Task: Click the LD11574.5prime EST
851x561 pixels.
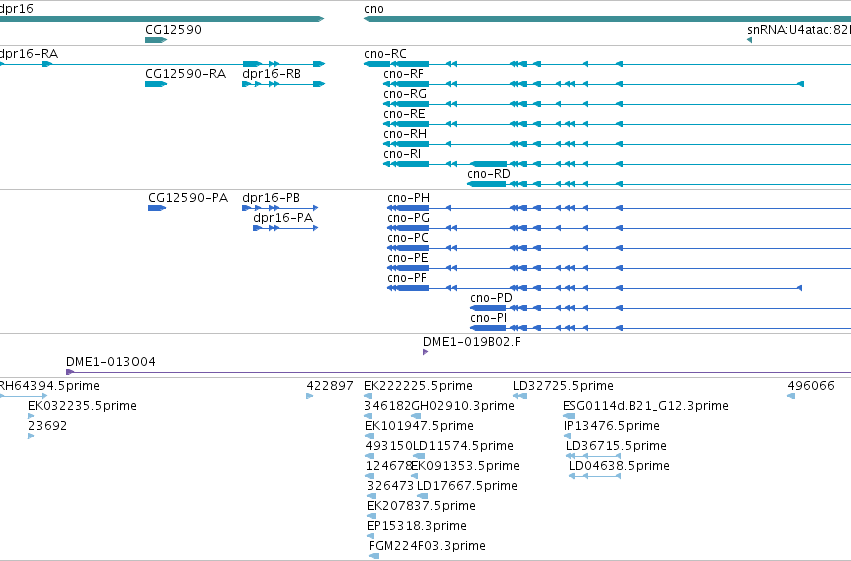Action: (x=419, y=456)
